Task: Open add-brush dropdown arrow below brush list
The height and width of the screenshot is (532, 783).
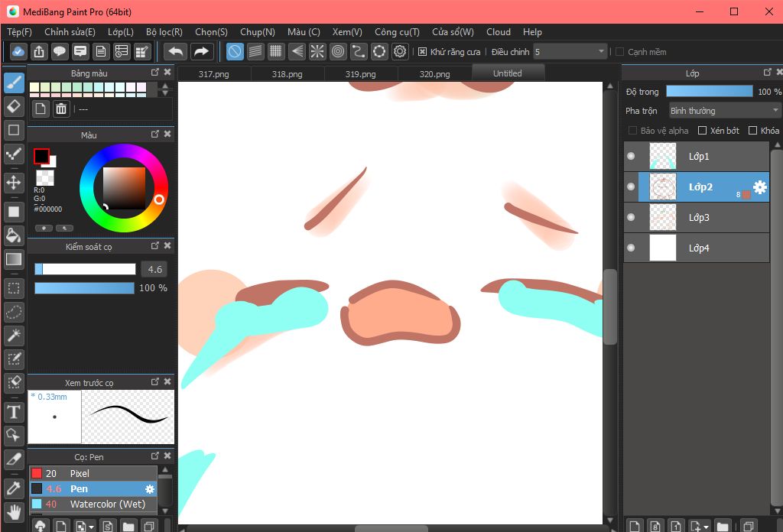Action: coord(91,527)
